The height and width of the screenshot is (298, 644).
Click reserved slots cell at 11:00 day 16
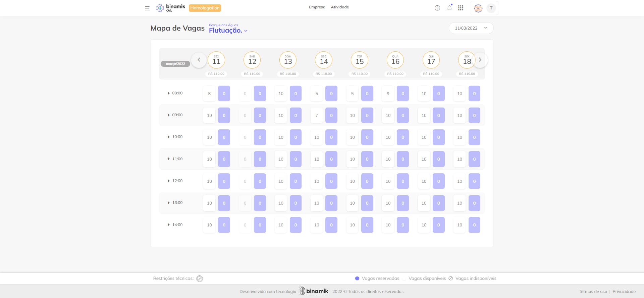[x=403, y=159]
